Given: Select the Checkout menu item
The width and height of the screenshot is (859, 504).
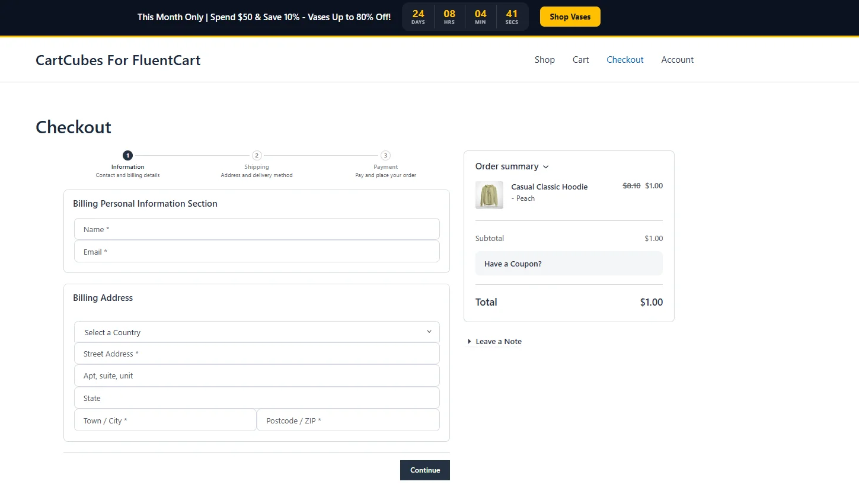Looking at the screenshot, I should tap(625, 60).
